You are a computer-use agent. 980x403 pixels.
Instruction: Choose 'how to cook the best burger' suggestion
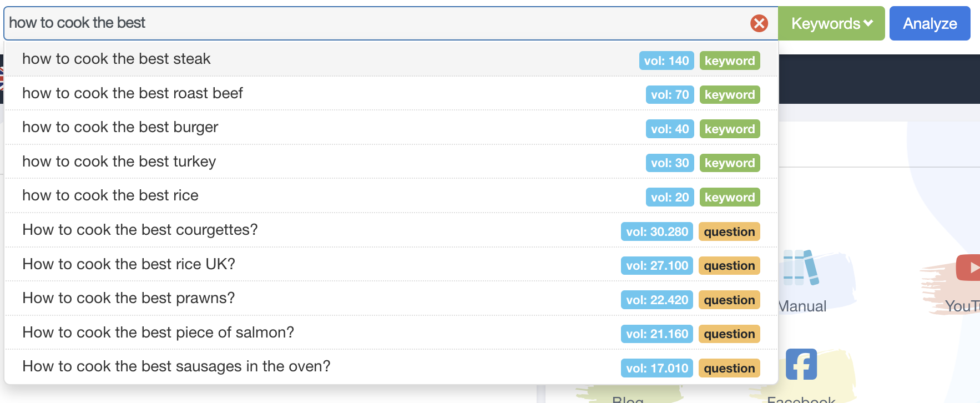(x=391, y=128)
